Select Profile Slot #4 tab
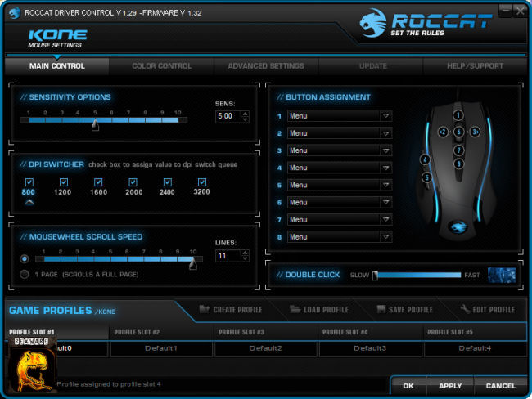The width and height of the screenshot is (532, 399). 370,332
